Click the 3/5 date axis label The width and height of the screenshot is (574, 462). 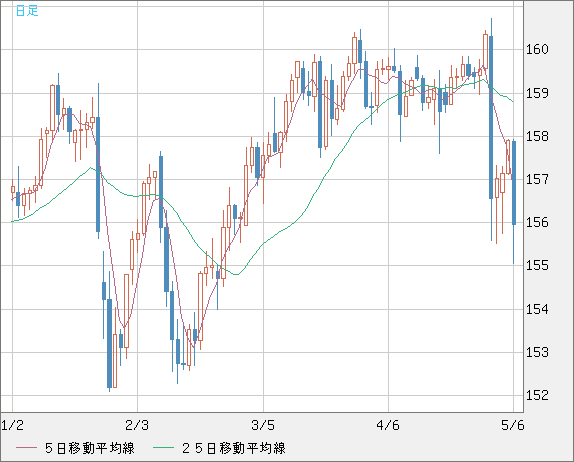pos(263,425)
